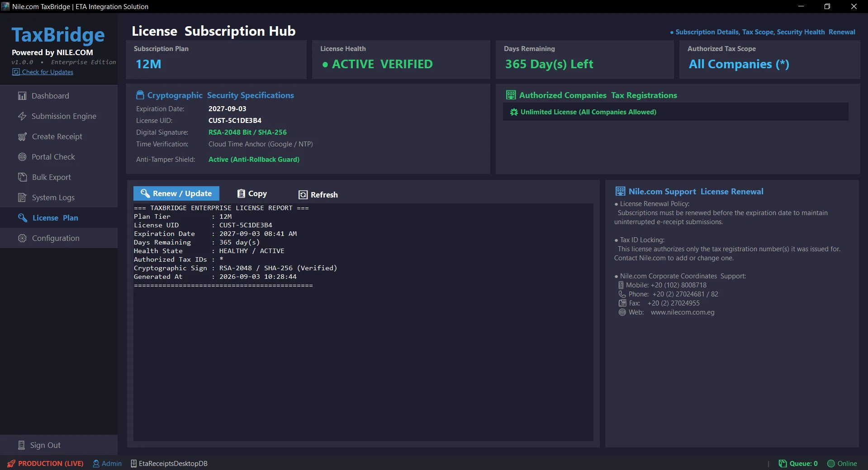Click the Queue status icon
868x470 pixels.
pyautogui.click(x=783, y=464)
